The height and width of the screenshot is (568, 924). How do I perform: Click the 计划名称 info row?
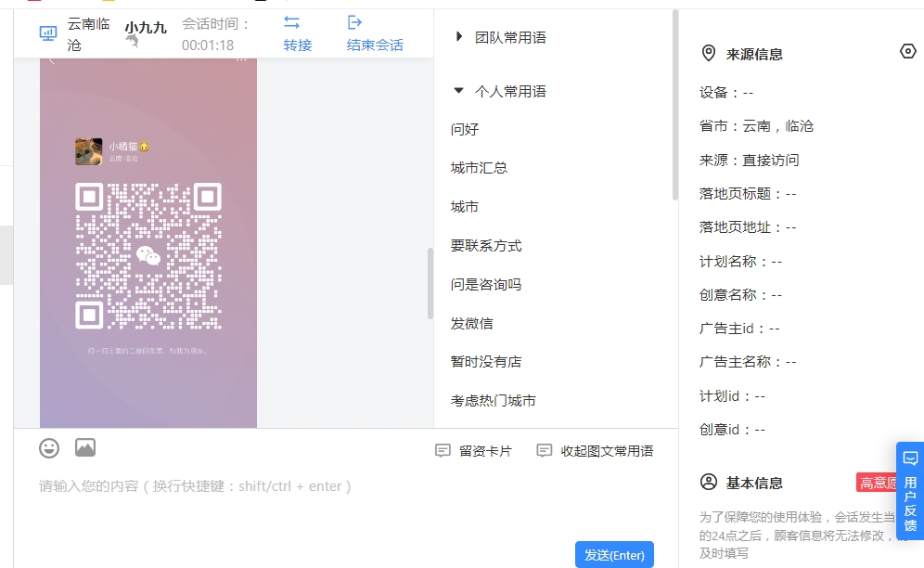point(740,262)
